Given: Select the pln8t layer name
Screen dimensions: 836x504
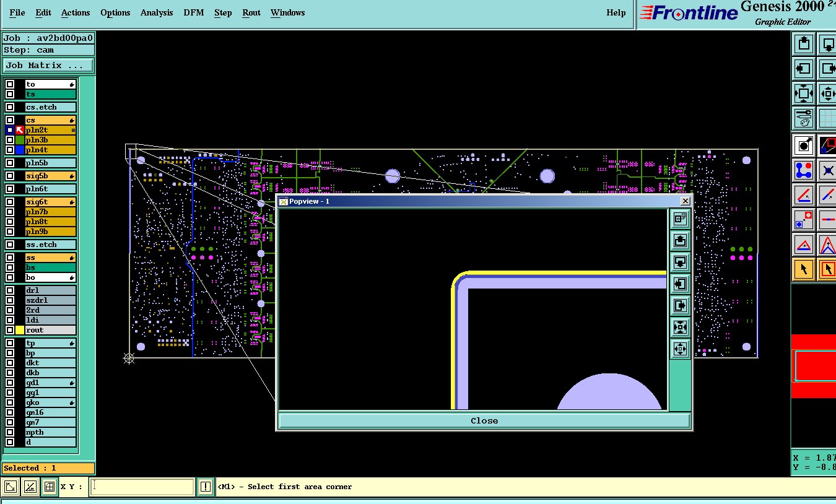Looking at the screenshot, I should click(50, 222).
